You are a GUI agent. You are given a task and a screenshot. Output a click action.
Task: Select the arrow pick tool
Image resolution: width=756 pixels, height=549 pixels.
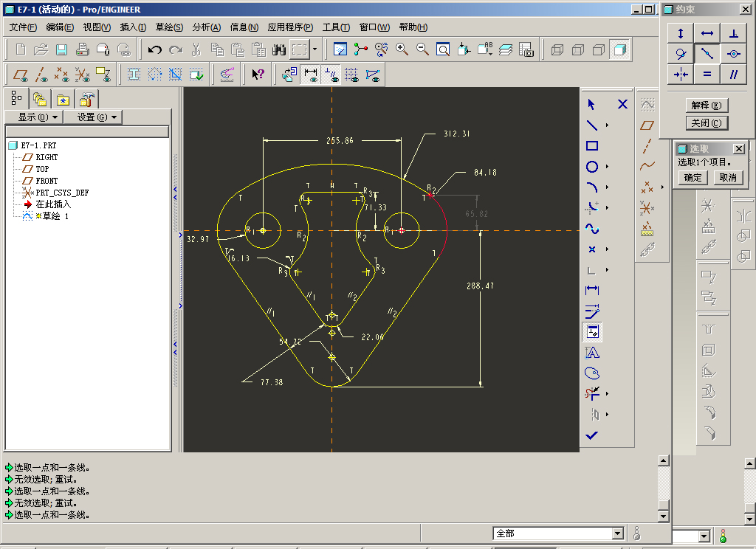click(591, 104)
